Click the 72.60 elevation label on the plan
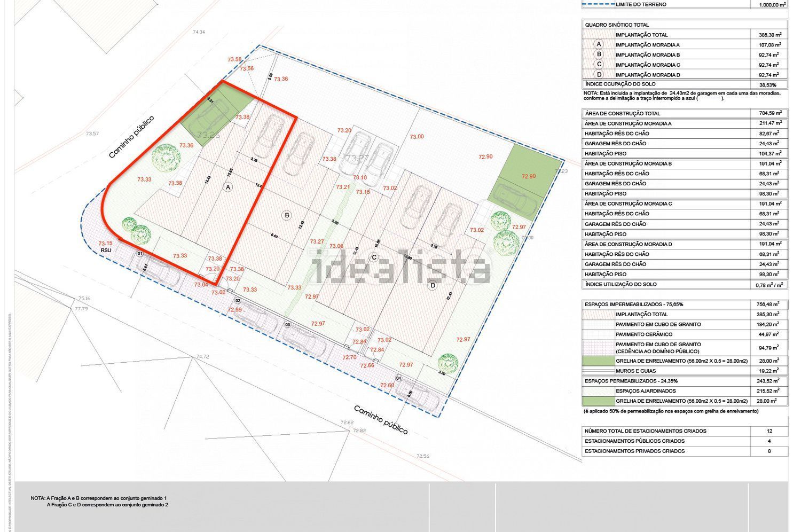 (387, 385)
